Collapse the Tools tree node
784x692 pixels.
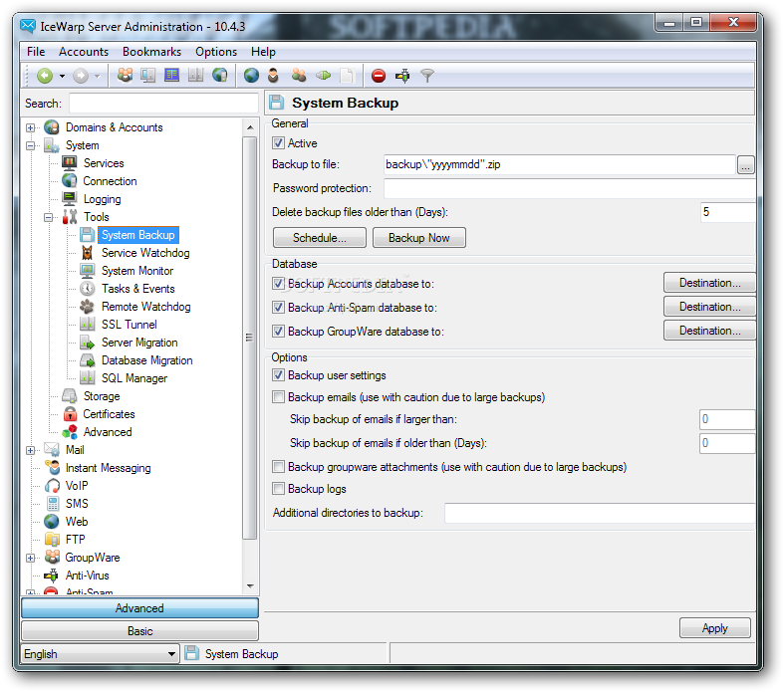point(49,217)
